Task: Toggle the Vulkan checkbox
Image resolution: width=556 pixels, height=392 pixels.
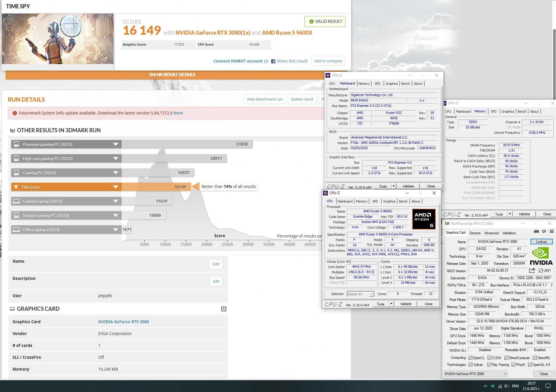Action: 470,365
